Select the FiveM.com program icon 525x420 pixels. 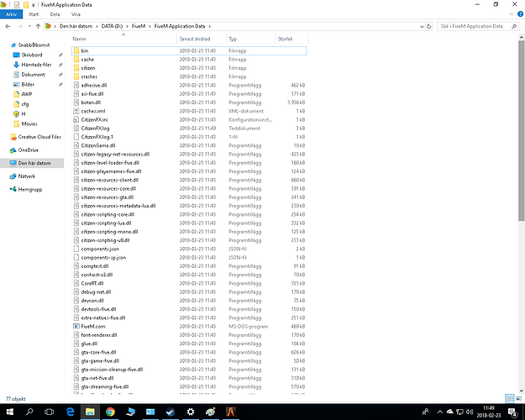pos(76,326)
